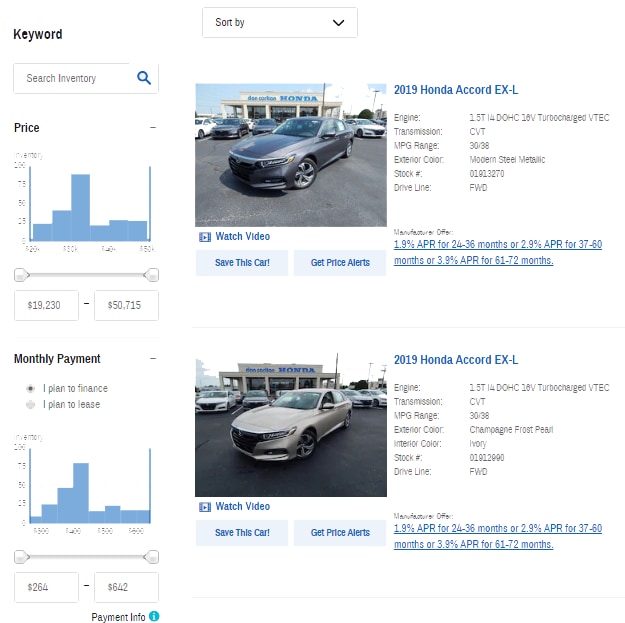Click the tallest bar in Monthly Payment histogram
Image resolution: width=625 pixels, height=623 pixels.
coord(81,493)
